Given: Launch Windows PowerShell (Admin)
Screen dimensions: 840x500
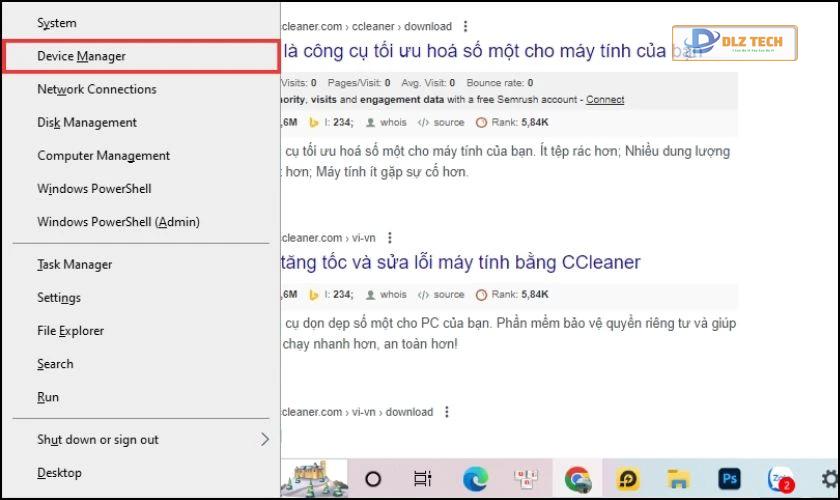Looking at the screenshot, I should pos(141,222).
